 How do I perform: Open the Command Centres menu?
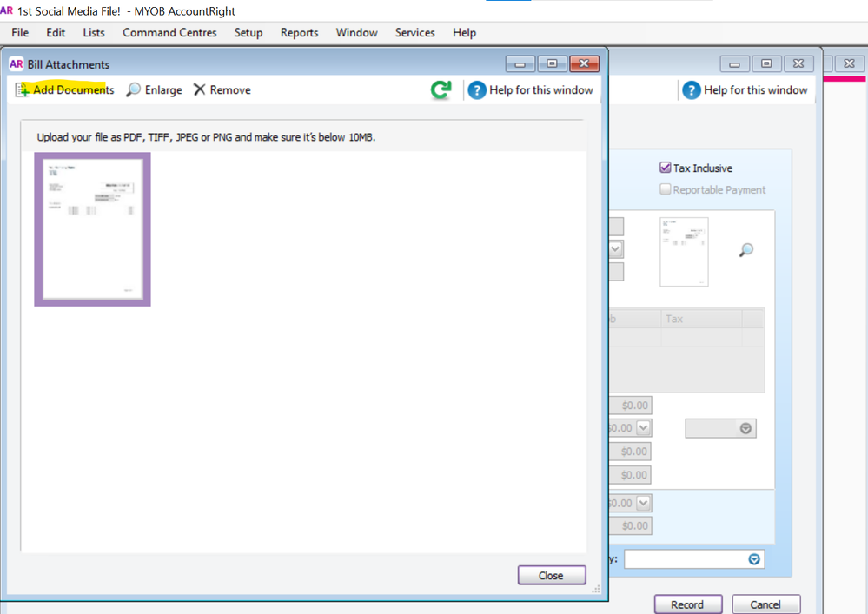click(169, 33)
